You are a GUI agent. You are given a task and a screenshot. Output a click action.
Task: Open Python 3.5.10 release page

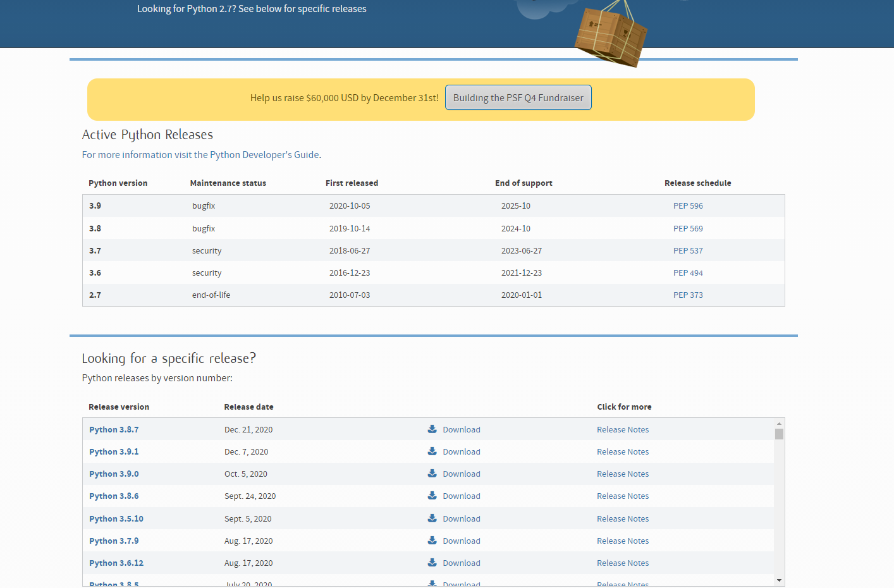[x=116, y=519]
